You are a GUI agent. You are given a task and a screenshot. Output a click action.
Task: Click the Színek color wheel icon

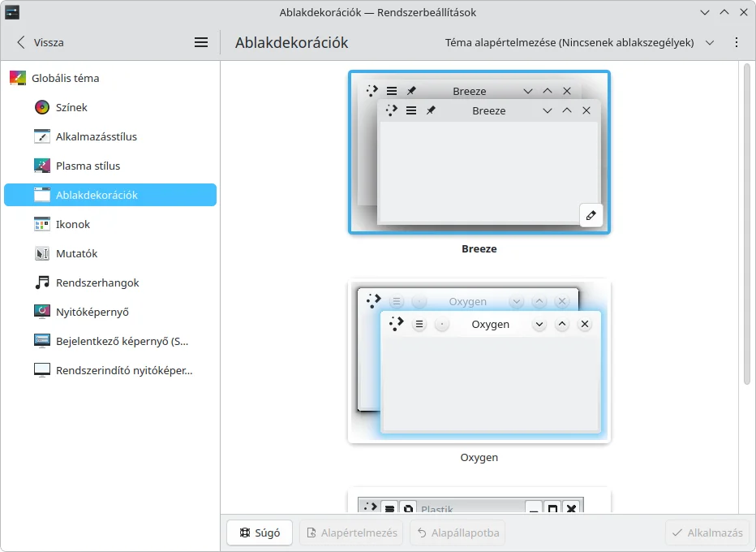[x=42, y=107]
